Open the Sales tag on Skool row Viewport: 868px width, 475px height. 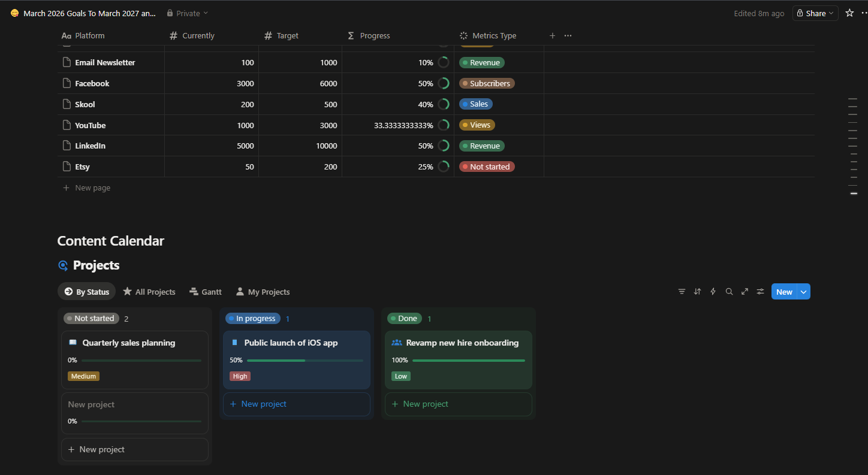476,104
